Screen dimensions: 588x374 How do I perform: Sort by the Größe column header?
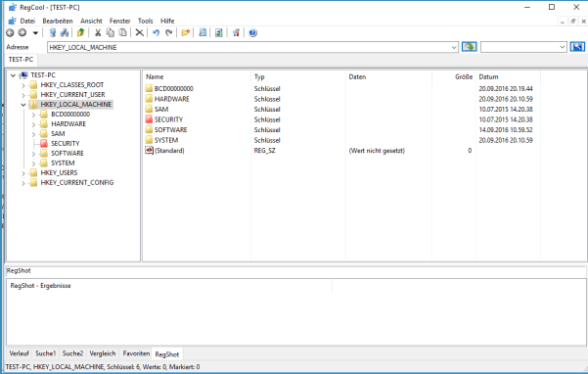454,77
